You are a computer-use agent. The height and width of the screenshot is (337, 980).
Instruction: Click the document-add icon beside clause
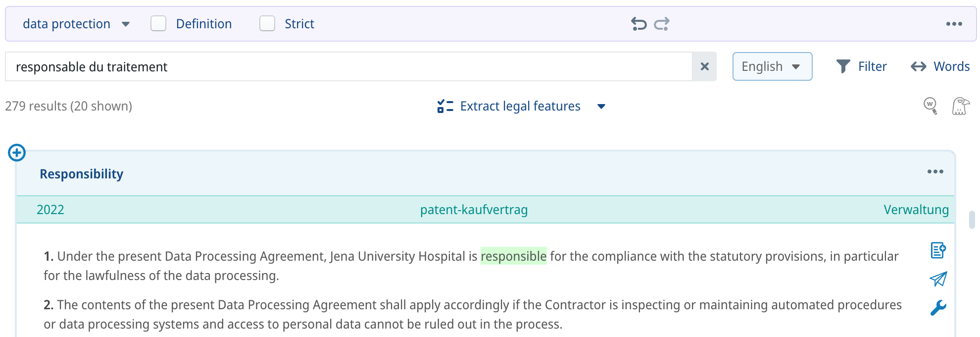click(x=938, y=250)
